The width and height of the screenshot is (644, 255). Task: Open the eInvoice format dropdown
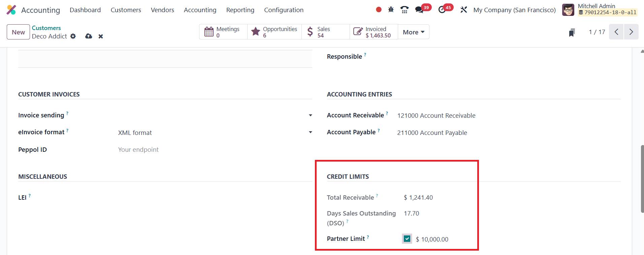point(310,133)
